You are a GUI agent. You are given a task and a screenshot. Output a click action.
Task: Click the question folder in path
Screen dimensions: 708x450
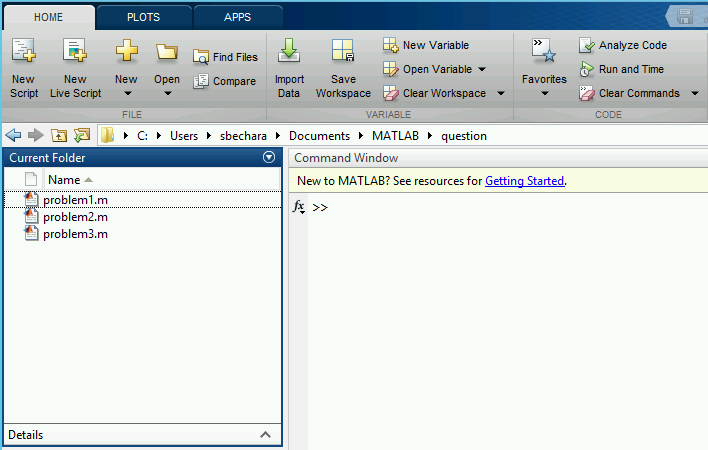(464, 136)
